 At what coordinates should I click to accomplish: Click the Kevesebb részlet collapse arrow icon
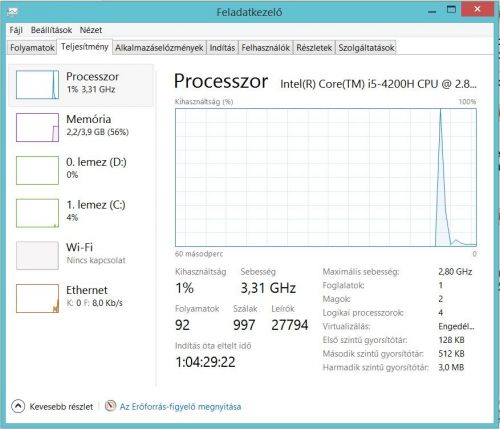(x=18, y=406)
